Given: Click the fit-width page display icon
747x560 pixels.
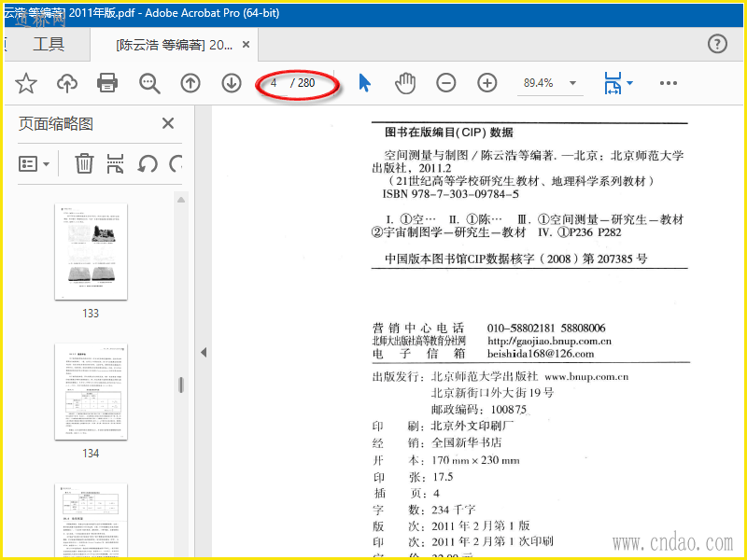Looking at the screenshot, I should pyautogui.click(x=613, y=83).
